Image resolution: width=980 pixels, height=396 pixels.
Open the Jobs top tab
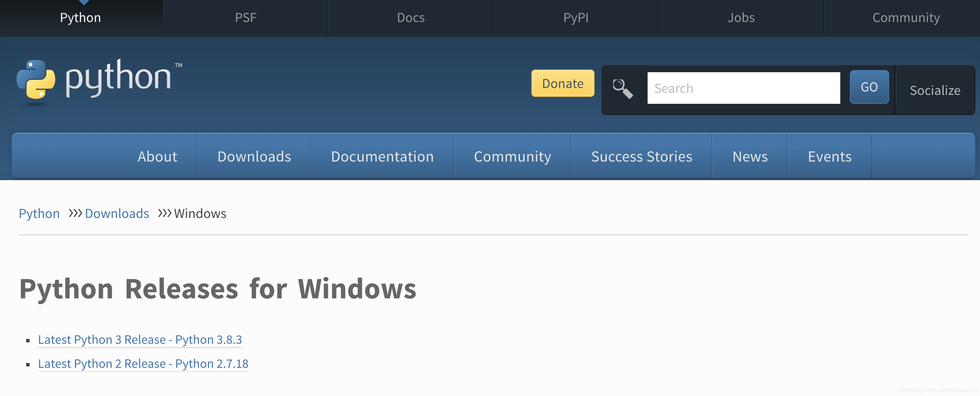point(741,18)
